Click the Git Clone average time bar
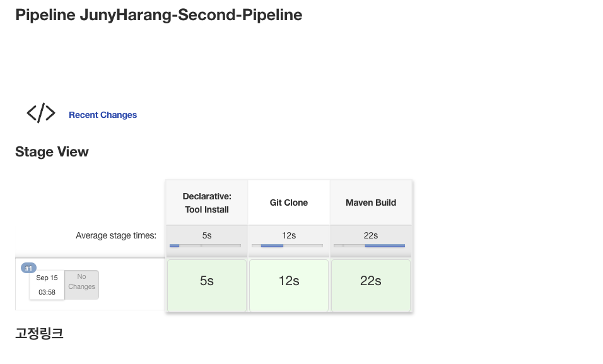 point(288,245)
